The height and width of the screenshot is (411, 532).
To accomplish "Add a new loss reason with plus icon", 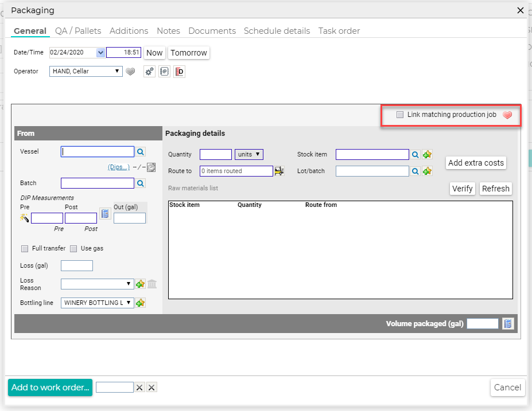I will (x=140, y=284).
